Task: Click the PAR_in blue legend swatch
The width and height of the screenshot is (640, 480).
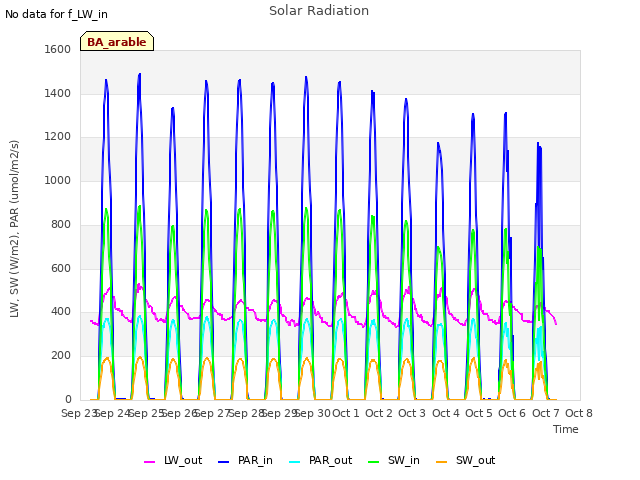Action: pyautogui.click(x=224, y=462)
